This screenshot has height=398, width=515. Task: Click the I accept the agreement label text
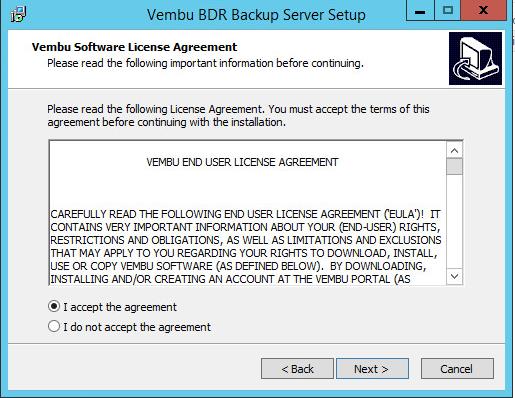[x=120, y=307]
